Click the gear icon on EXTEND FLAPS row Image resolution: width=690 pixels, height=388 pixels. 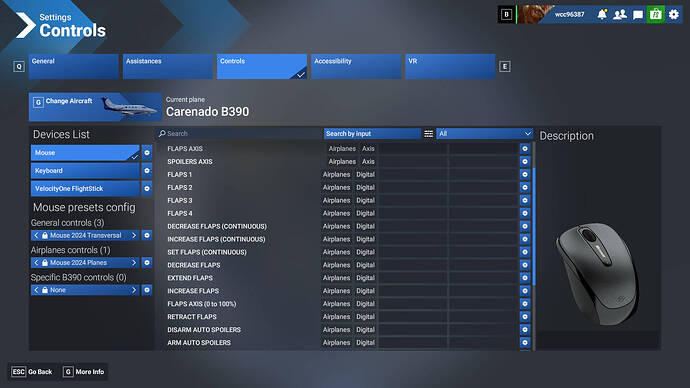525,278
